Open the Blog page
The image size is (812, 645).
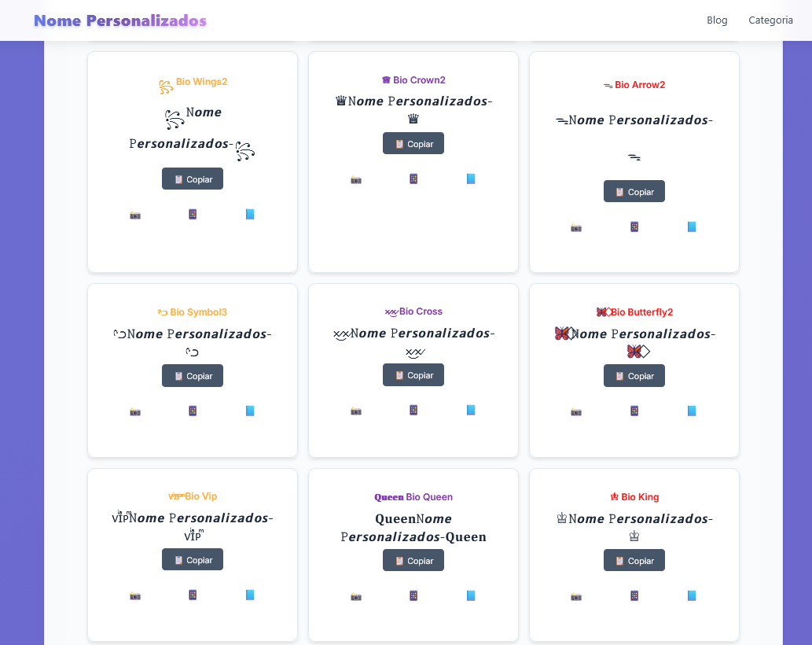pyautogui.click(x=717, y=20)
